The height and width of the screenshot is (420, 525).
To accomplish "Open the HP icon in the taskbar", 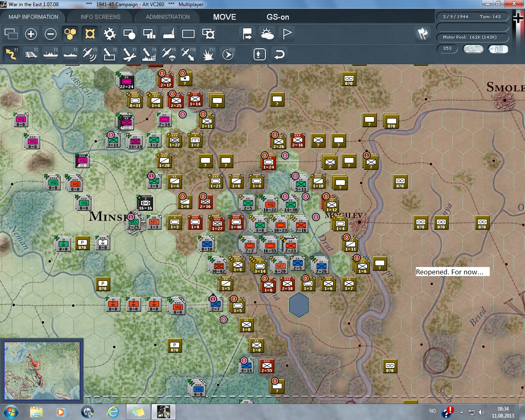I will [87, 412].
